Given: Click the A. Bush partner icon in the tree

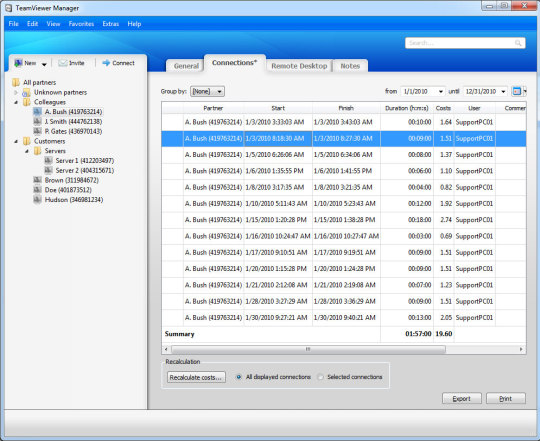Looking at the screenshot, I should point(38,112).
